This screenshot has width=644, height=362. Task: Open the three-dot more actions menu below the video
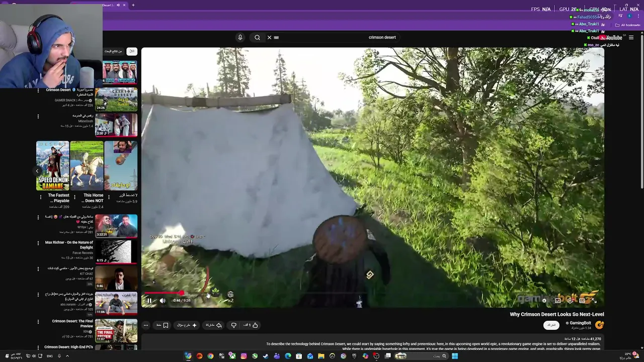pyautogui.click(x=146, y=325)
